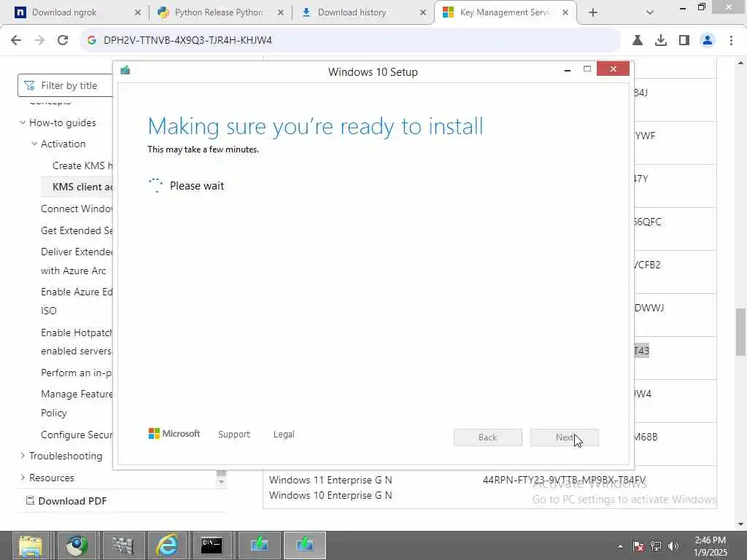Open a new browser tab

(592, 12)
